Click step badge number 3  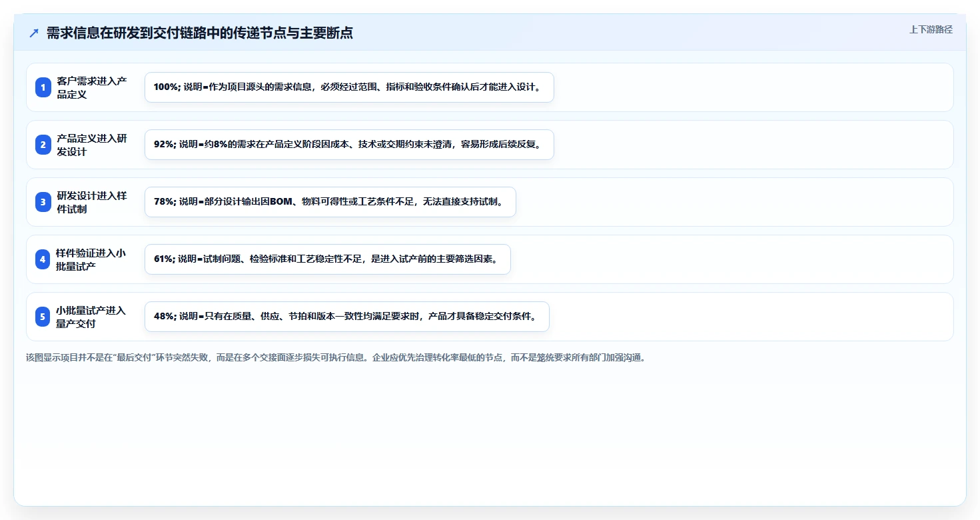[x=43, y=202]
